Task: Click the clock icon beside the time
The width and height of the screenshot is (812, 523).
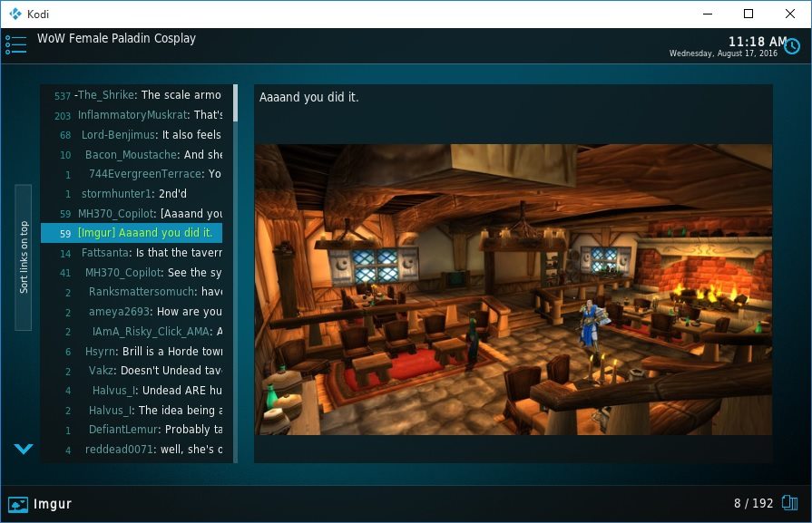Action: tap(792, 46)
